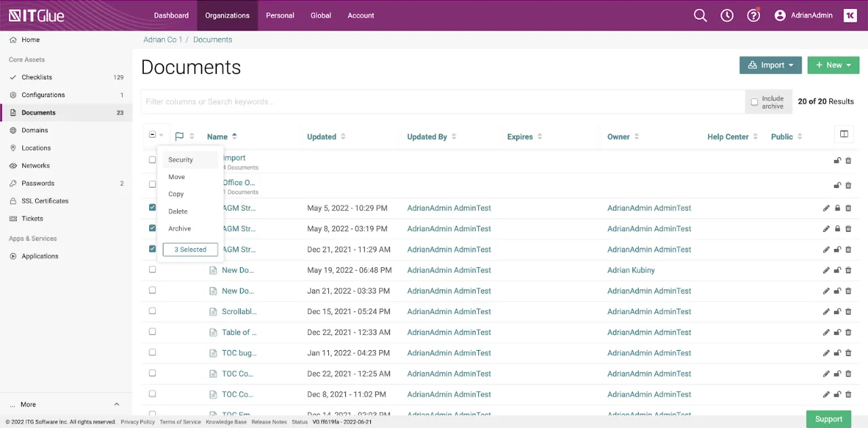
Task: Uncheck the document updated May 5, 2022
Action: click(153, 208)
